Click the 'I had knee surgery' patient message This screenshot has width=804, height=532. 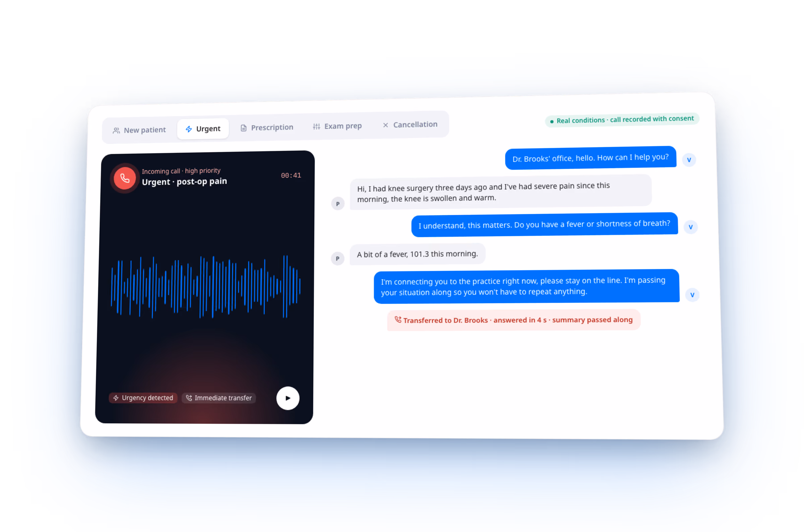point(500,192)
